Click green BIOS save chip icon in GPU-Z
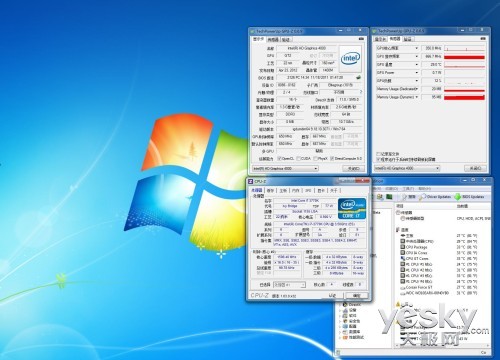This screenshot has width=500, height=360. [x=358, y=78]
